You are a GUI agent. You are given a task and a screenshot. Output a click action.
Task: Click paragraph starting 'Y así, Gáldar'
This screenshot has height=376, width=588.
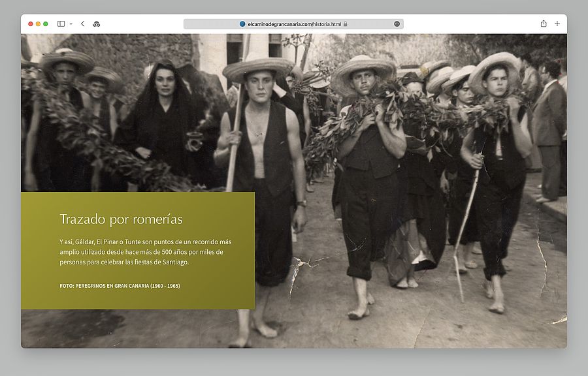tap(146, 252)
